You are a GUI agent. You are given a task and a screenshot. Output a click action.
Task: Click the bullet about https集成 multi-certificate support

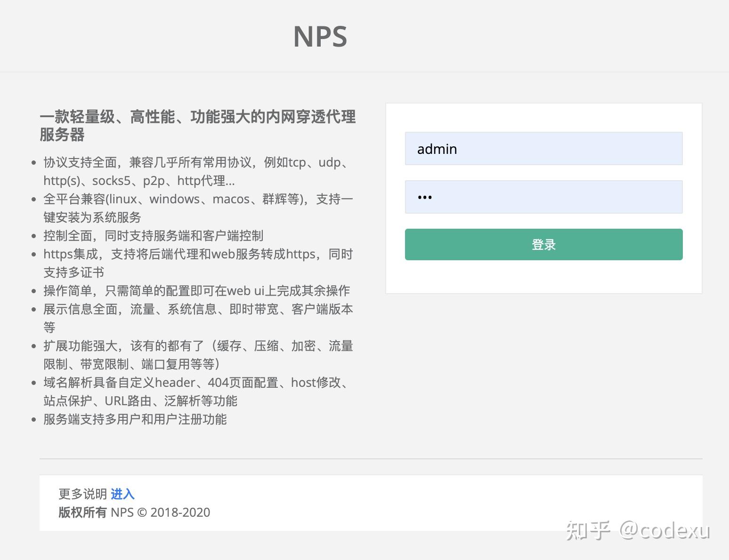coord(197,263)
